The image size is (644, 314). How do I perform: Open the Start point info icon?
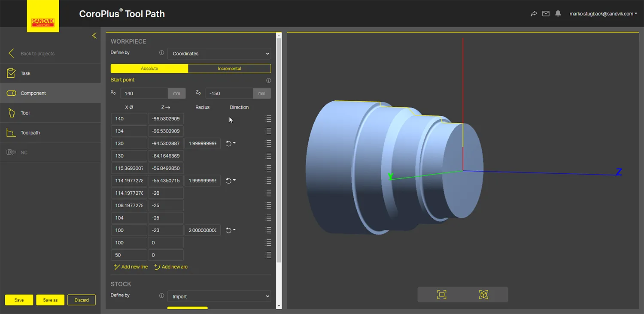(x=268, y=80)
